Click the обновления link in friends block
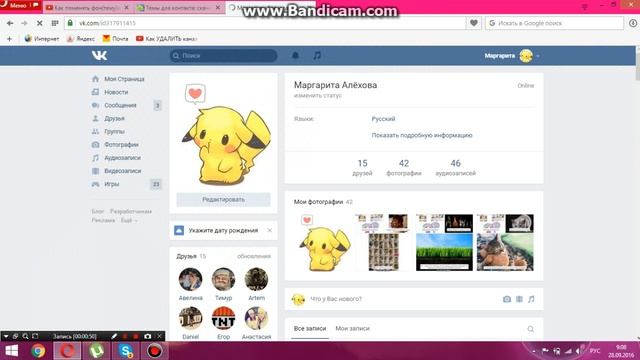 254,256
